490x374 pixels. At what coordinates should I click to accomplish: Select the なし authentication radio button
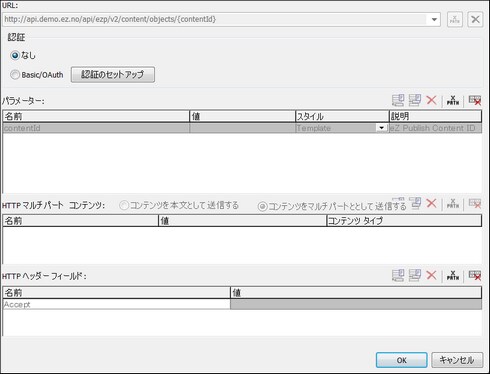click(x=15, y=55)
